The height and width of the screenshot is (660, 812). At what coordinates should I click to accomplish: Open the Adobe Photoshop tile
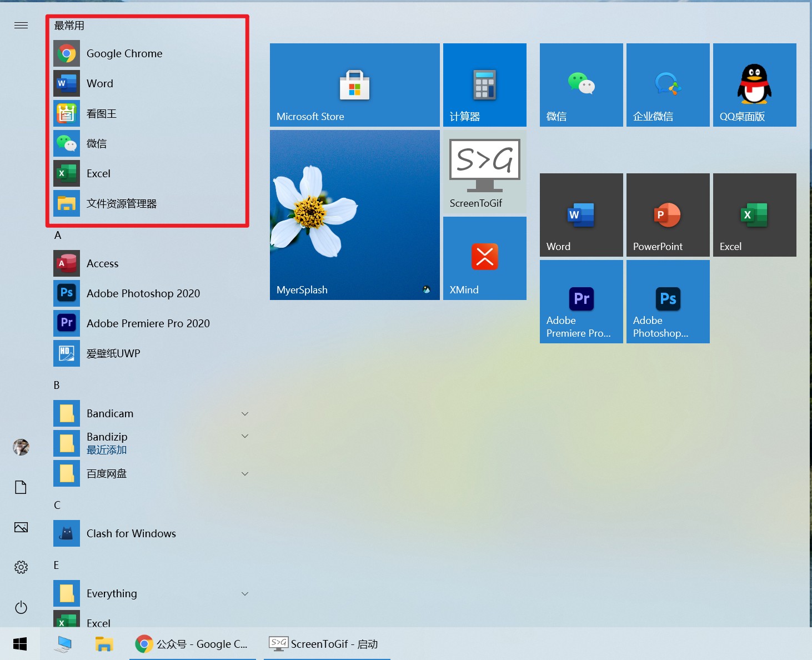[668, 302]
